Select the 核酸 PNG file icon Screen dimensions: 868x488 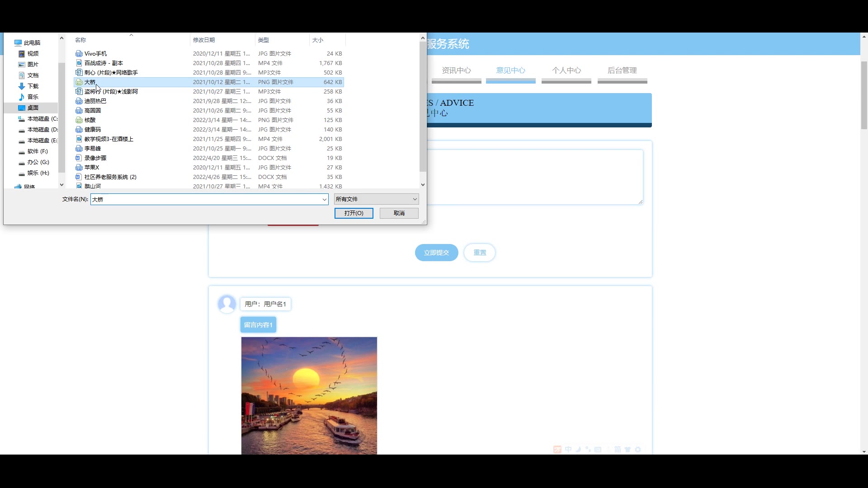coord(79,120)
